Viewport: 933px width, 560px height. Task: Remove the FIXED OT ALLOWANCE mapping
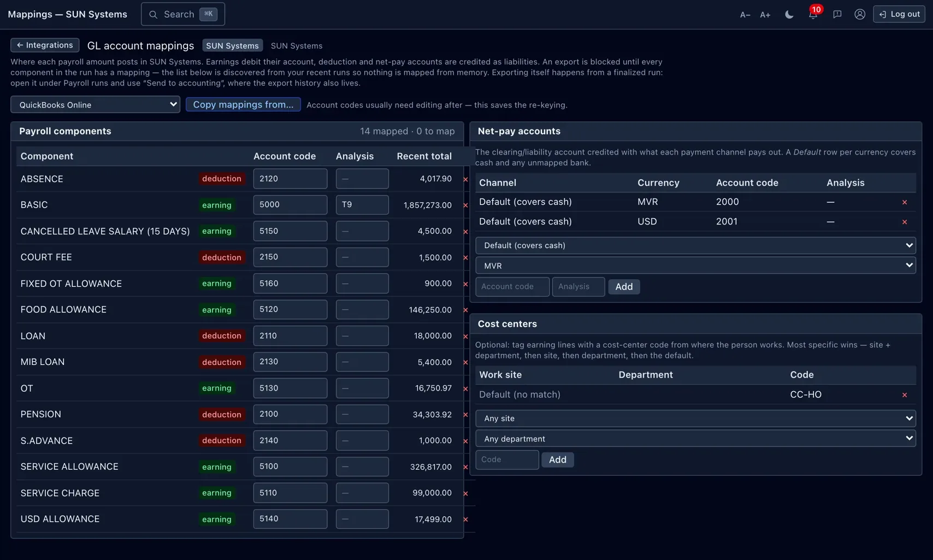point(465,284)
